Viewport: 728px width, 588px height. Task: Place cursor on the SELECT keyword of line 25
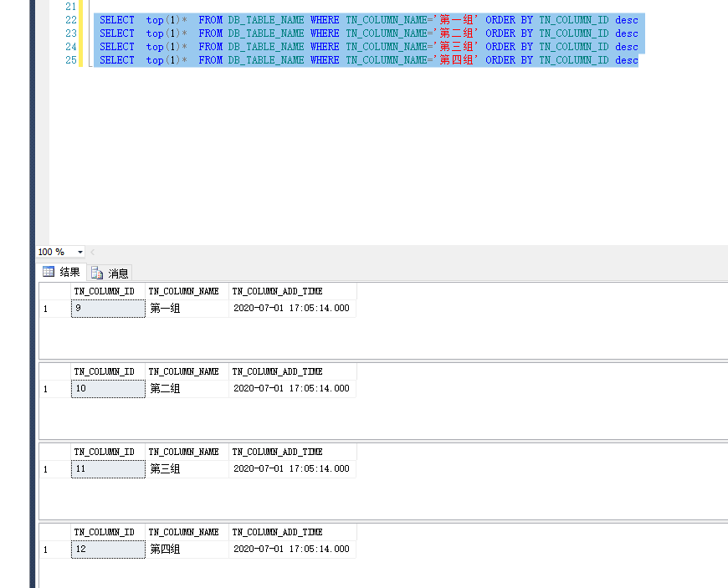pos(116,59)
